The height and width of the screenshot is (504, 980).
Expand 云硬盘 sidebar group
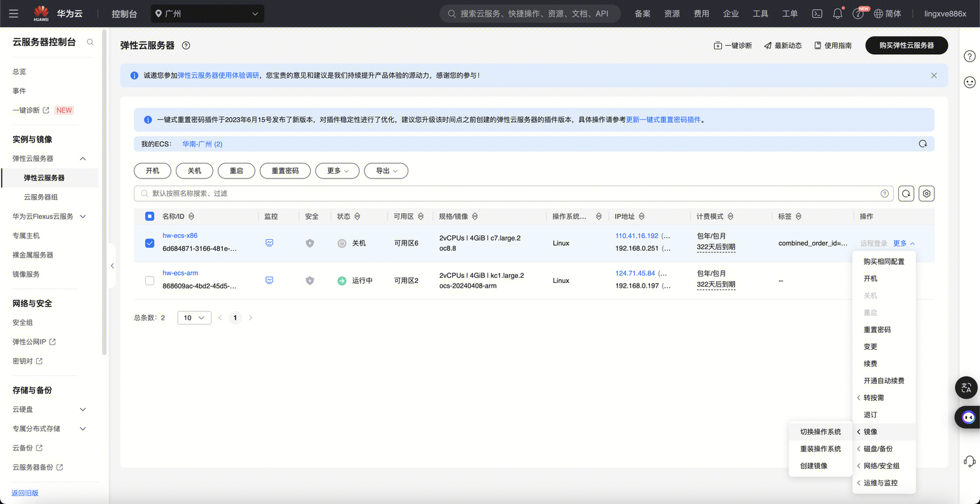pos(82,409)
